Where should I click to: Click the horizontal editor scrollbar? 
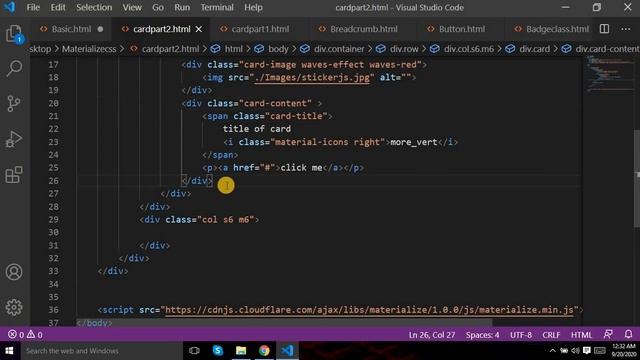pos(284,322)
